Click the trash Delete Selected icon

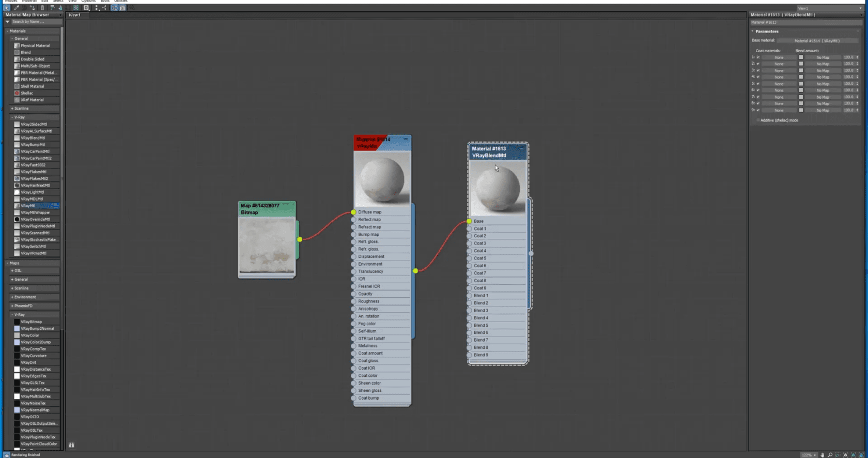point(42,8)
